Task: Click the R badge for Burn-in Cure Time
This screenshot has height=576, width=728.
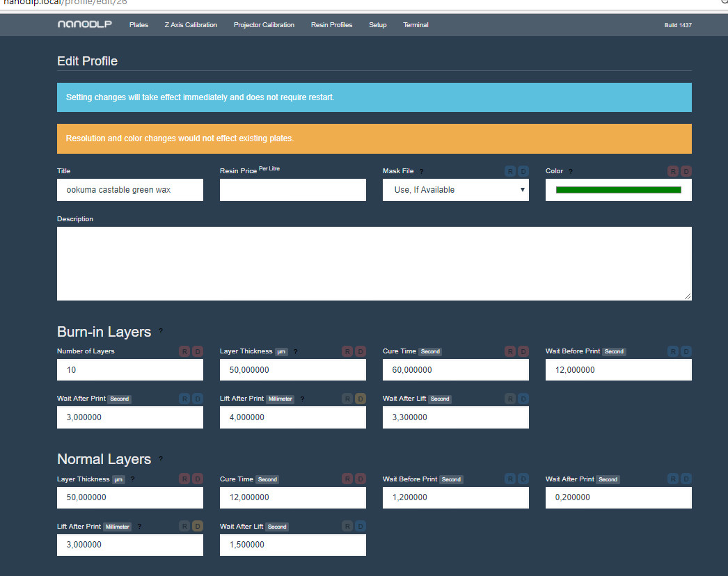Action: (510, 351)
